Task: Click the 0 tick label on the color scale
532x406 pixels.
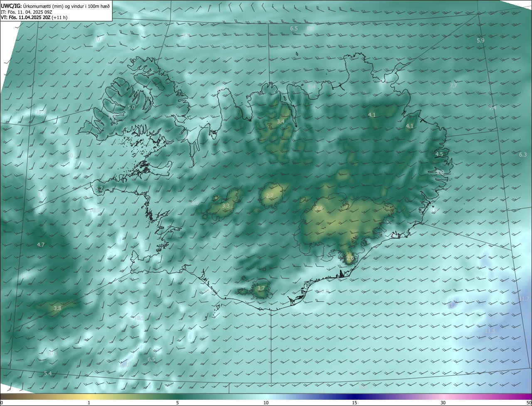Action: [x=1, y=403]
